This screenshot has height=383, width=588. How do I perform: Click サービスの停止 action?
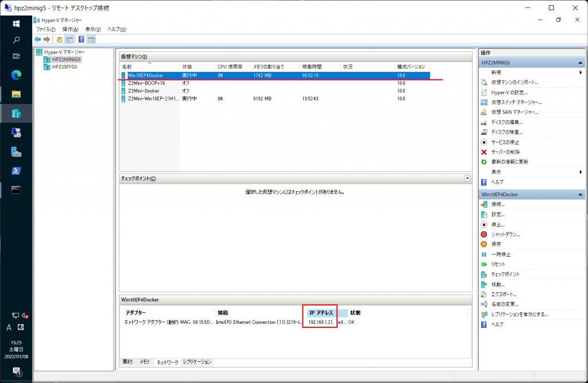coord(505,142)
